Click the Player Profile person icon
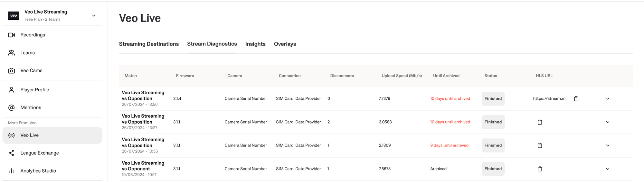644x182 pixels. tap(12, 90)
